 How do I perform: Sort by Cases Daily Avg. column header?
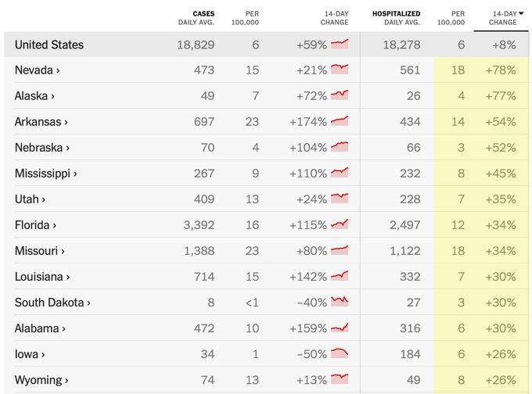196,17
